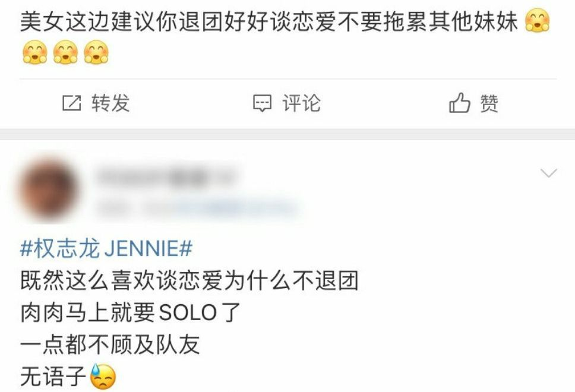Click the middle emoji on the second line
Screen dimensions: 575x392
click(65, 52)
